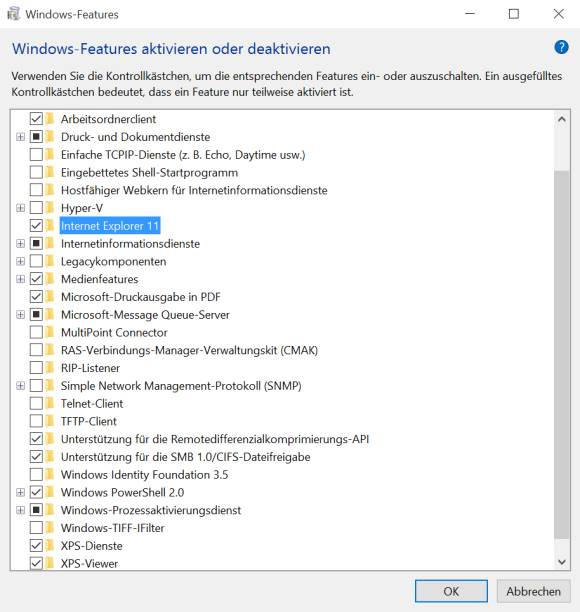Click the scrollbar up arrow

pos(562,119)
